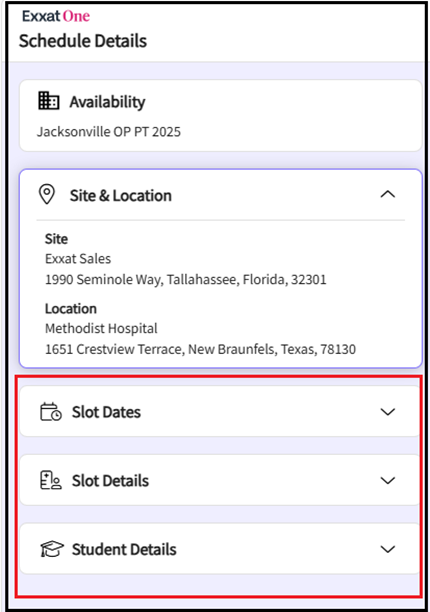Click Jacksonville OP PT 2025 text
Viewport: 430px width, 612px height.
pos(109,132)
